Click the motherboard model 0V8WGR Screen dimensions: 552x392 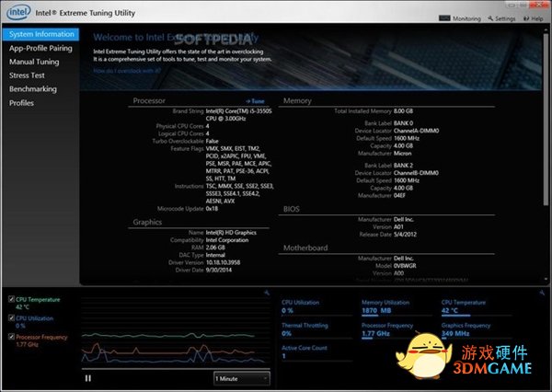(405, 266)
